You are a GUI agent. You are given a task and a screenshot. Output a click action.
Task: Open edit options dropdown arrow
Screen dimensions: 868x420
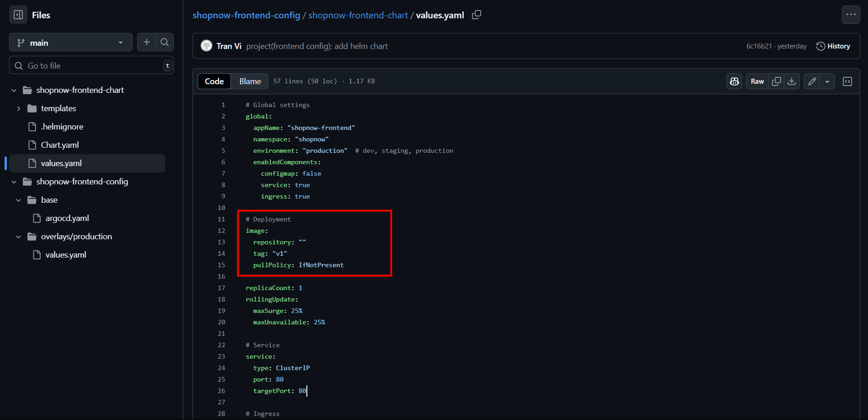click(827, 81)
